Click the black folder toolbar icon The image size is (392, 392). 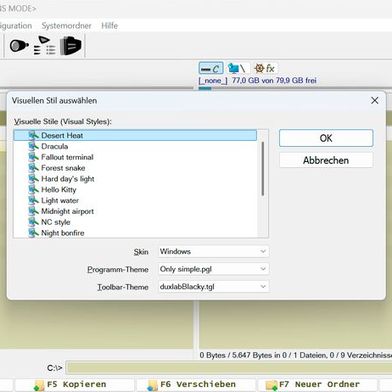71,46
